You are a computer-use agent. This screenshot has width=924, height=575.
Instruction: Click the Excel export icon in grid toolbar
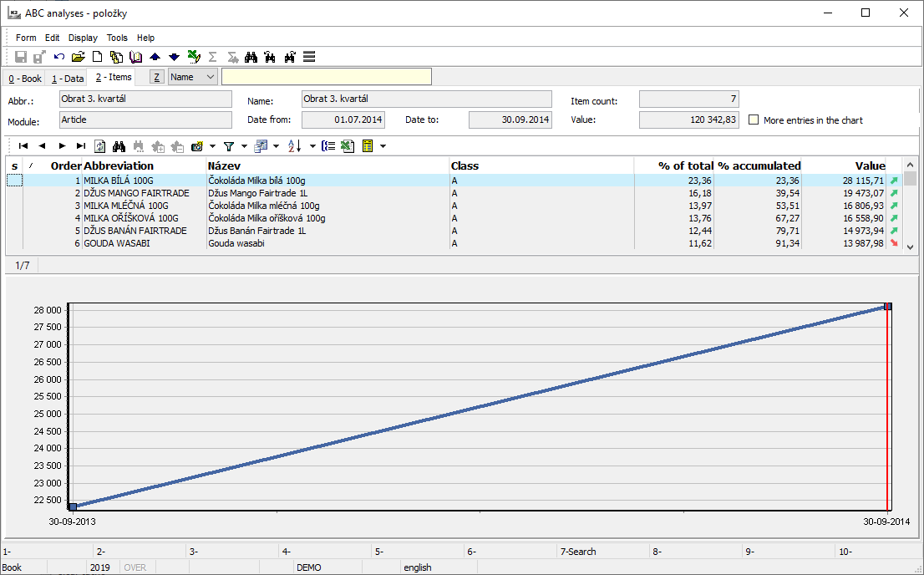click(348, 145)
